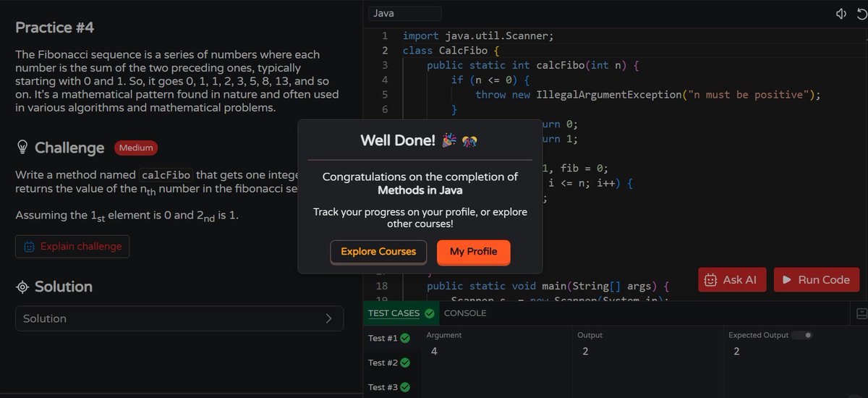Click the green check beside TEST CASES
Image resolution: width=868 pixels, height=398 pixels.
pos(430,313)
